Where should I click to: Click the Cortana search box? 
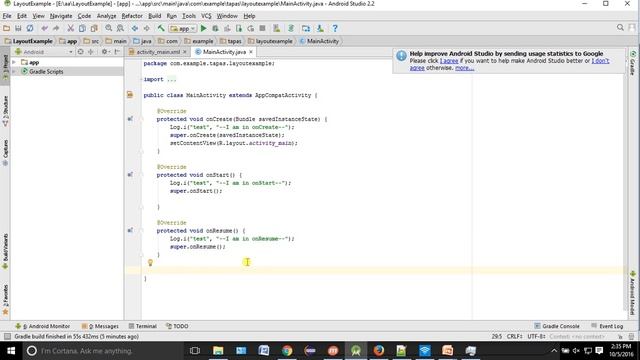tap(102, 351)
